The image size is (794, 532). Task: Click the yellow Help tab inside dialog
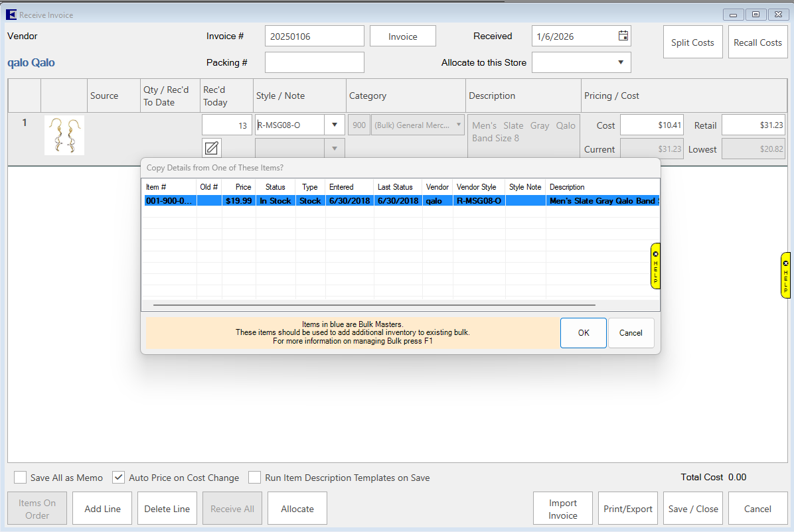point(655,265)
